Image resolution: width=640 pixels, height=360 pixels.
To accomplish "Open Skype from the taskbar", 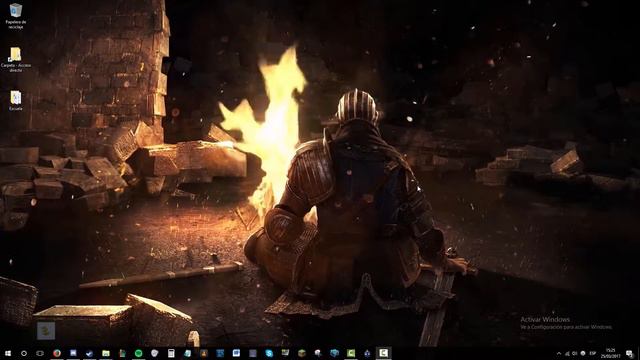I will (269, 353).
